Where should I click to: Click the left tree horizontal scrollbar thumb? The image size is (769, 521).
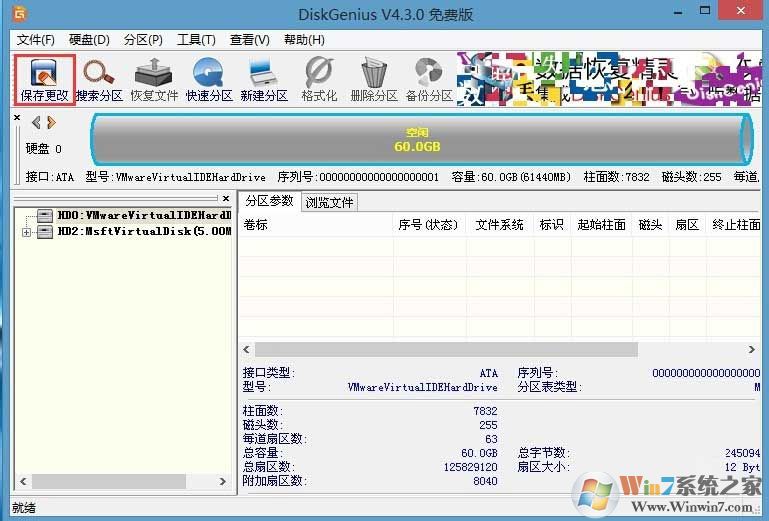click(109, 481)
